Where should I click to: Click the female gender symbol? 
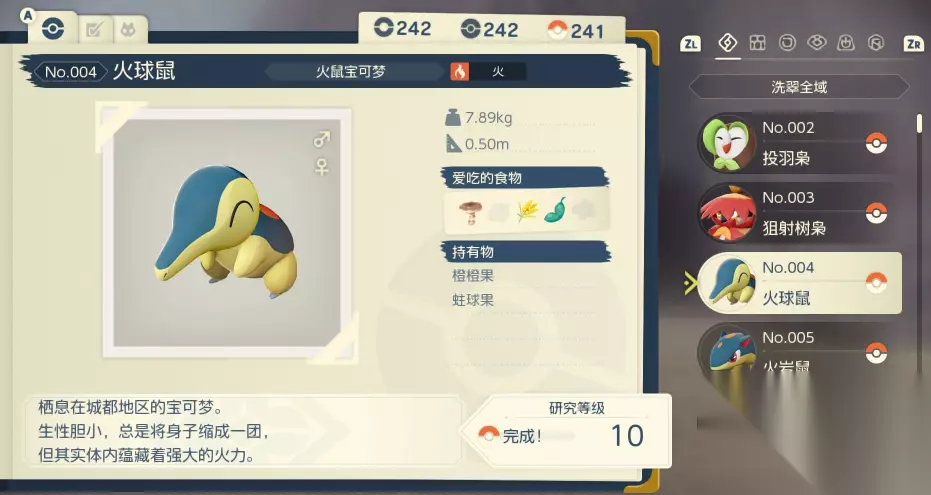(x=321, y=167)
